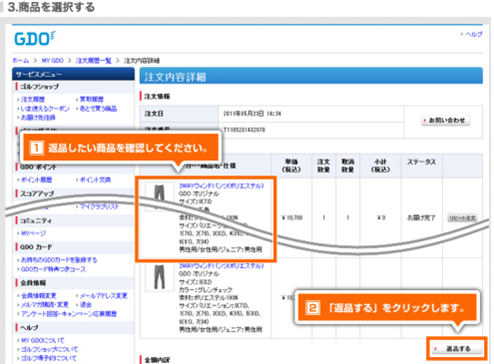Open MY GDOについて help link
The image size is (494, 364).
42,340
